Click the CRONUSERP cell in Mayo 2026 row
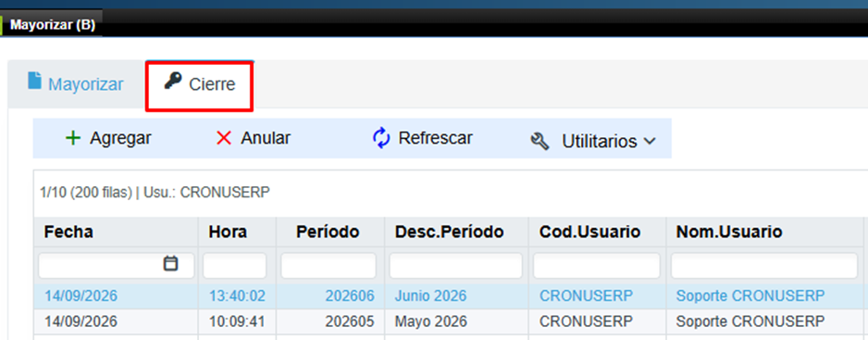The image size is (868, 340). (x=586, y=321)
